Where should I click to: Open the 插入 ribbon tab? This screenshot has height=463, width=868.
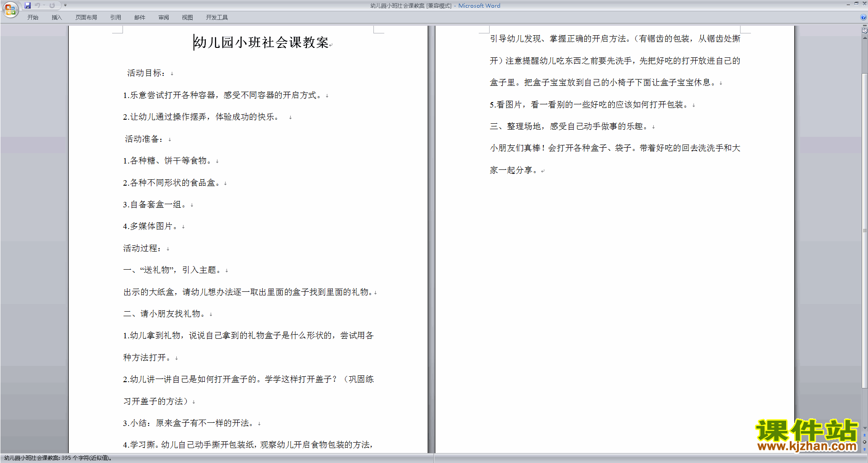point(57,18)
